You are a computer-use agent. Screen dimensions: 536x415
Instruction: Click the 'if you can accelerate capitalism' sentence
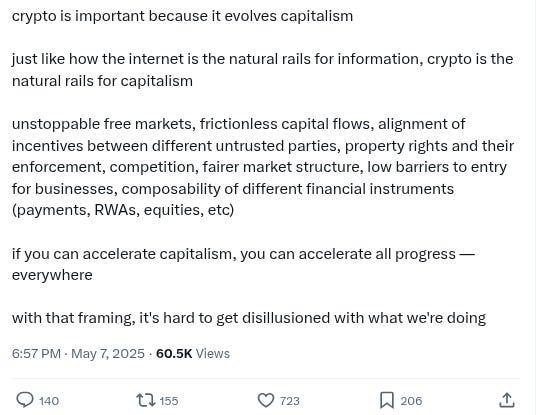click(243, 264)
